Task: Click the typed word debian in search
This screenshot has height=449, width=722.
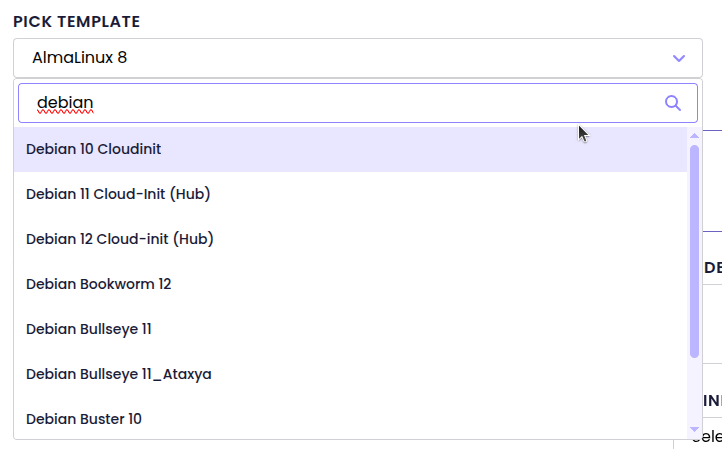Action: [x=65, y=103]
